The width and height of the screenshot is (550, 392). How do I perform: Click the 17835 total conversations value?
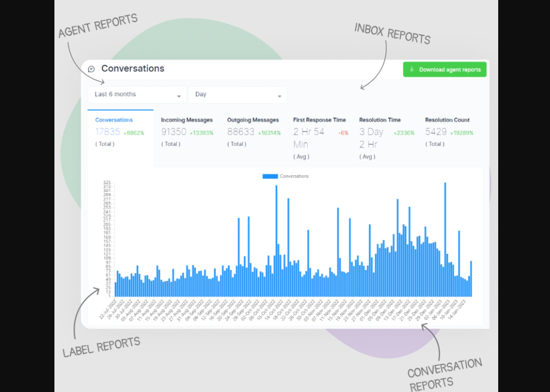point(107,132)
